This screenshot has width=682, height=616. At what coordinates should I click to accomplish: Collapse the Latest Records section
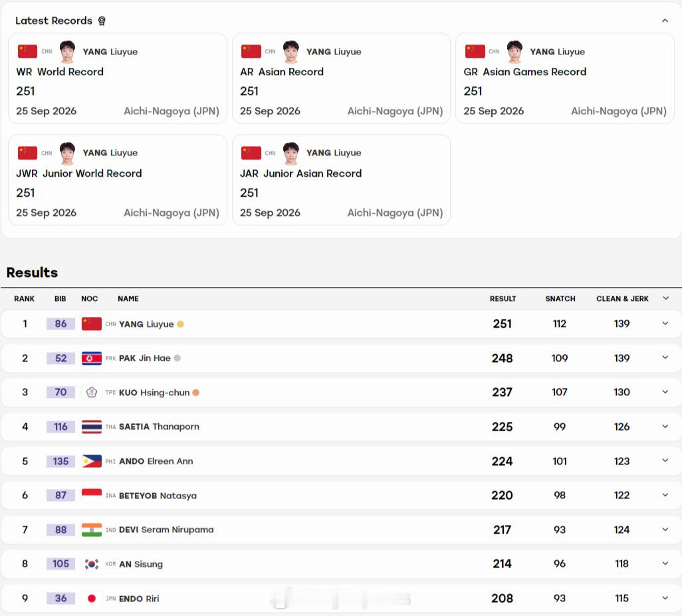(665, 21)
